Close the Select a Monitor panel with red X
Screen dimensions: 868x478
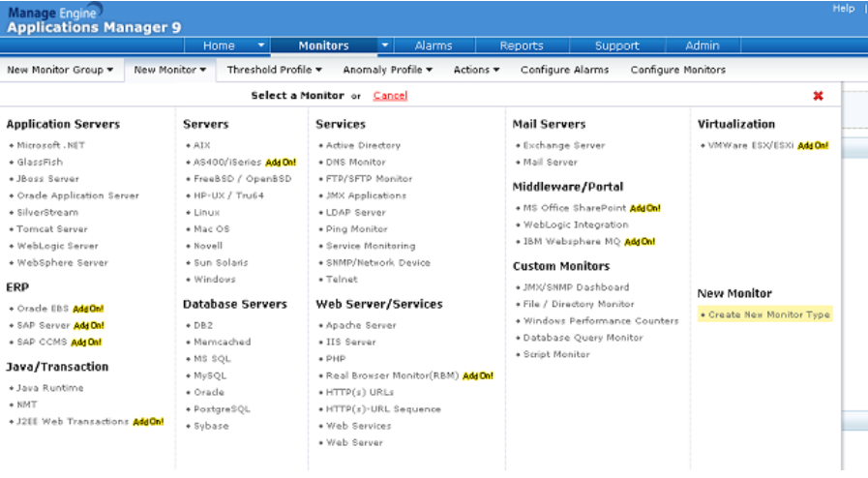click(818, 96)
